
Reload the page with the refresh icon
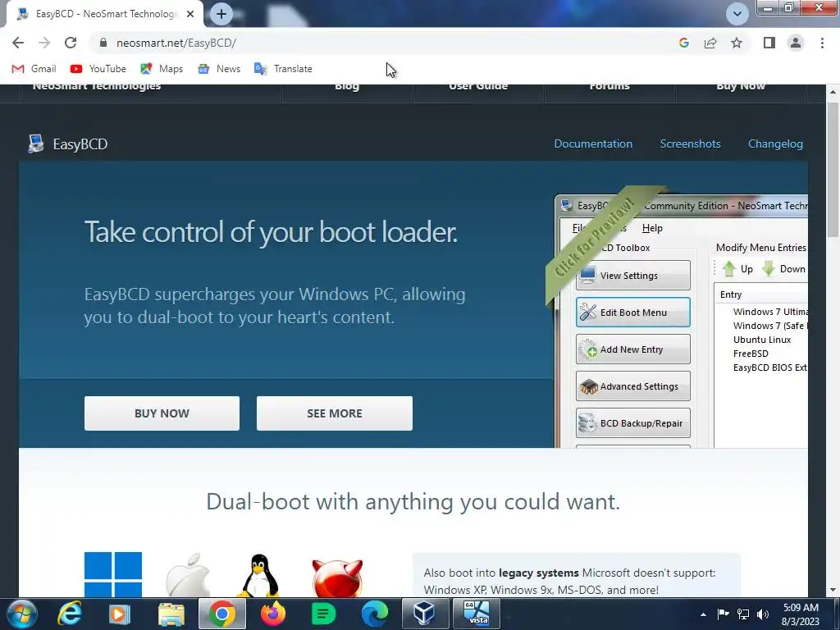[71, 43]
